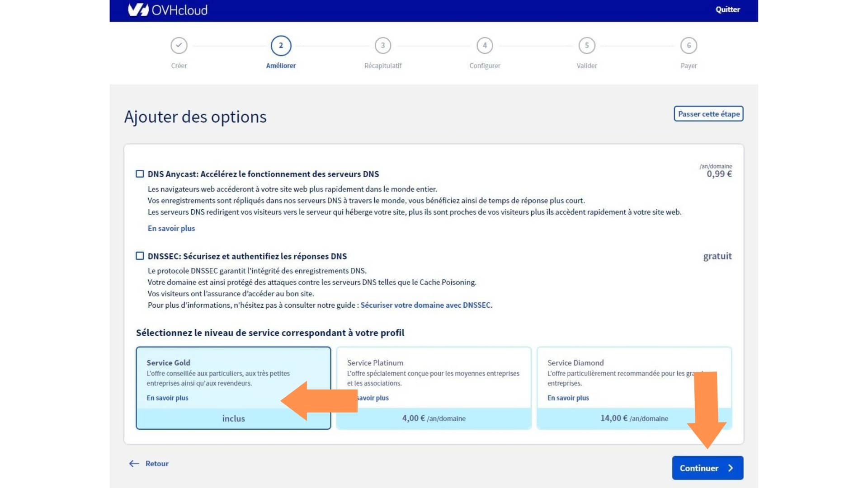Click the Quitter link in header
Screen dimensions: 868x488
pyautogui.click(x=727, y=9)
